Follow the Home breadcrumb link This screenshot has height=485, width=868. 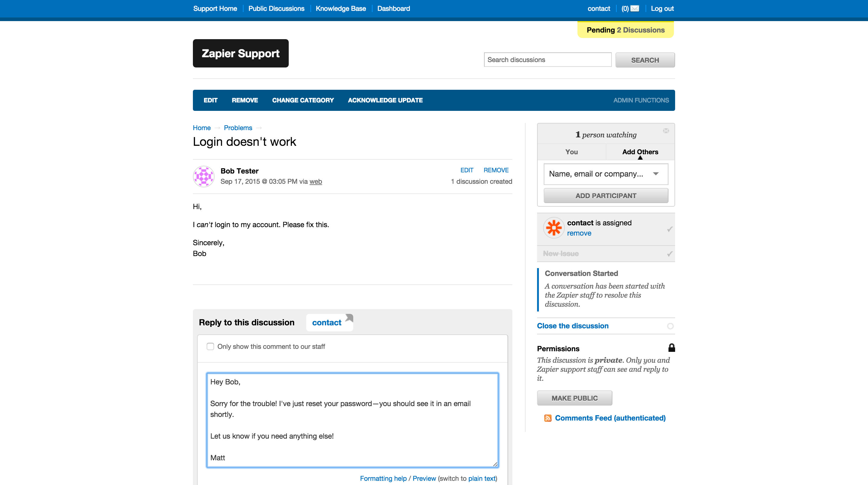click(x=202, y=128)
